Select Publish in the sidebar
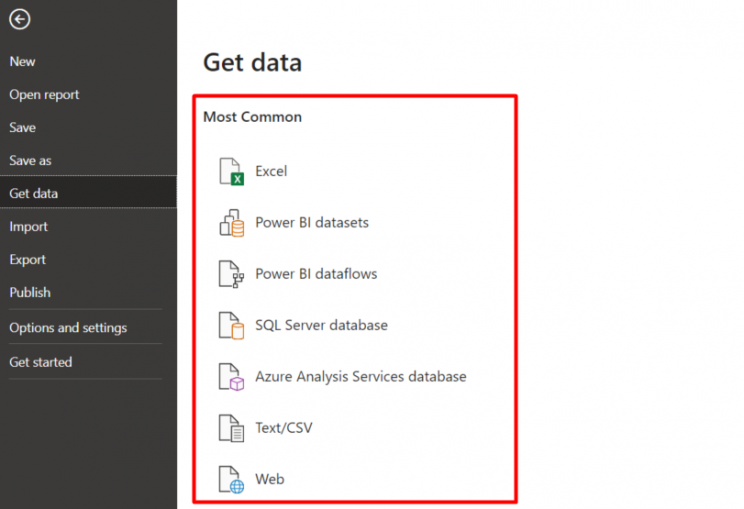 tap(29, 293)
